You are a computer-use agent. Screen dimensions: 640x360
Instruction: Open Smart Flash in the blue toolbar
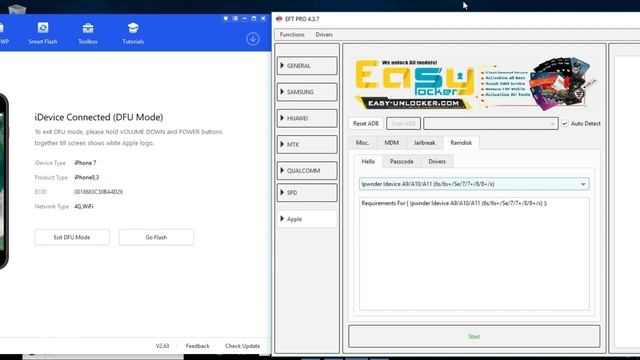[x=43, y=33]
